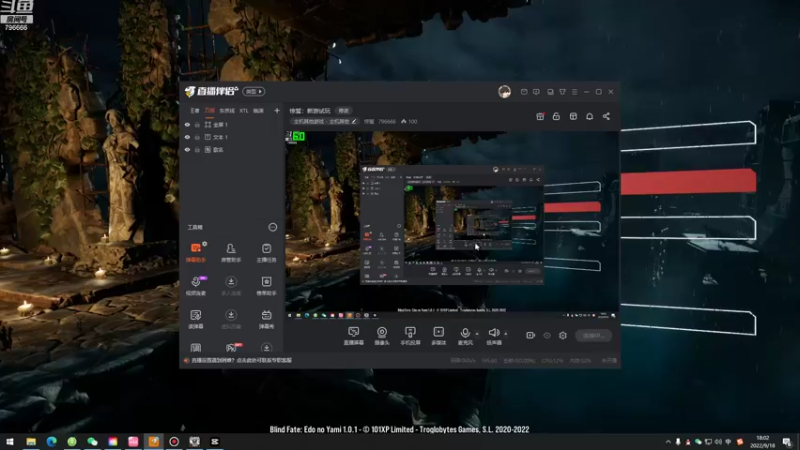Viewport: 800px width, 450px height.
Task: Add camera source
Action: [382, 336]
